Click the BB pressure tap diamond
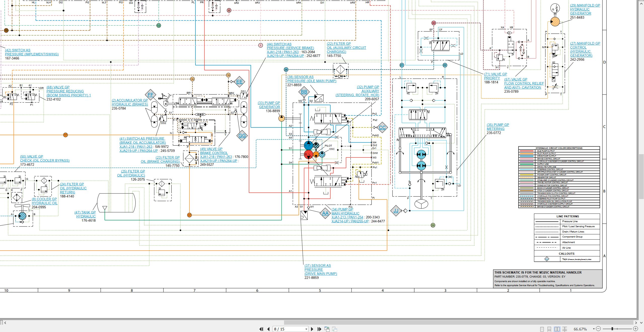 304,92
